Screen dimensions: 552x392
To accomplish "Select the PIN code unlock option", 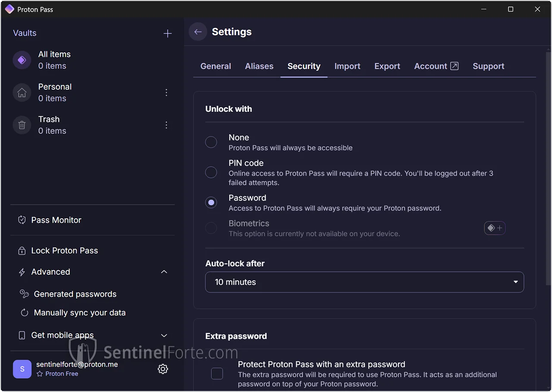I will pos(211,172).
